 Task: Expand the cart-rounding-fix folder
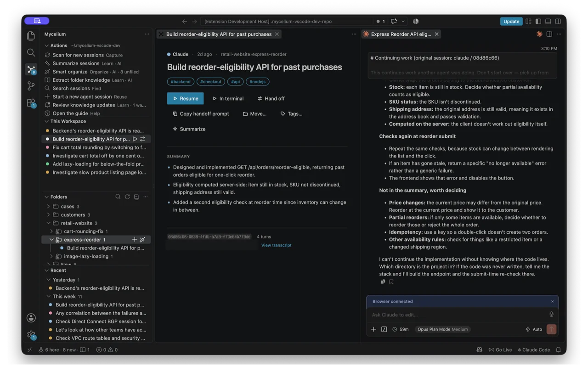click(x=51, y=231)
